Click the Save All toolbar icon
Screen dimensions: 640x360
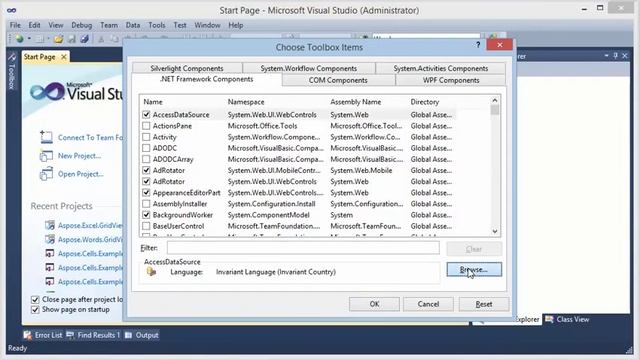point(84,39)
